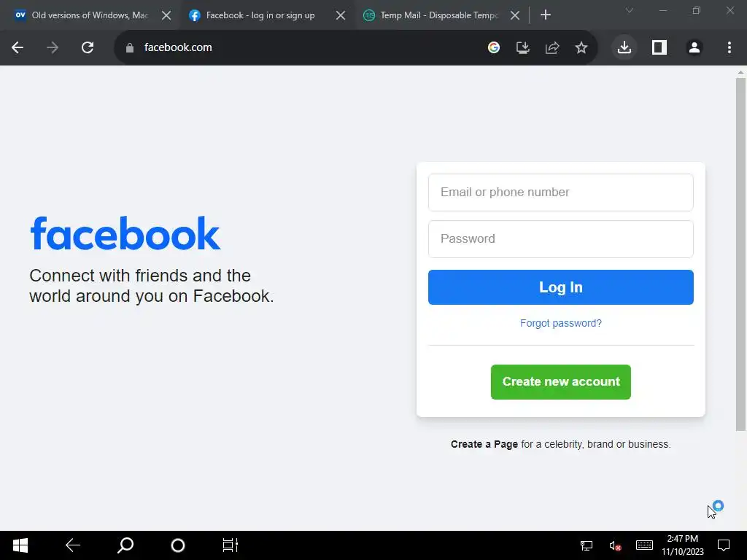The image size is (747, 560).
Task: Open the browser downloads icon
Action: coord(624,47)
